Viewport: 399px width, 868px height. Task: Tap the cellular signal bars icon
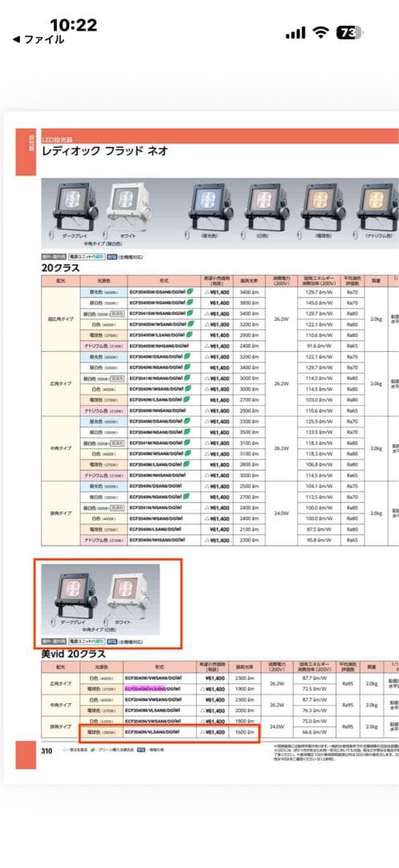click(295, 34)
